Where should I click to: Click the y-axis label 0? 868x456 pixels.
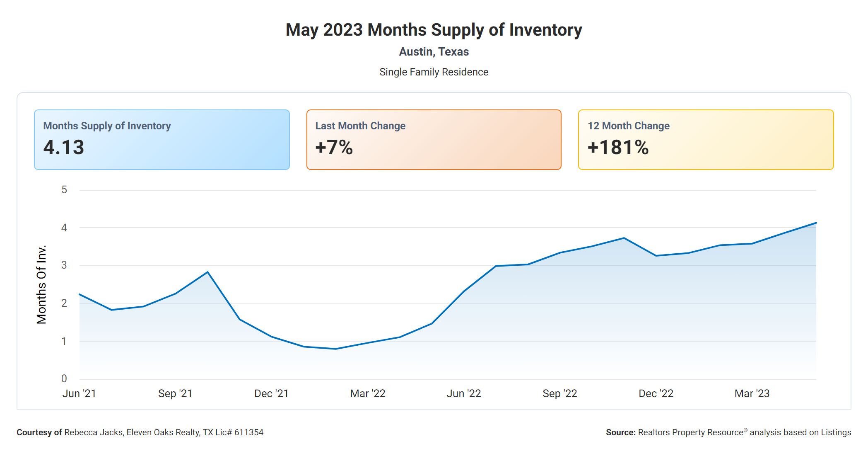point(64,378)
